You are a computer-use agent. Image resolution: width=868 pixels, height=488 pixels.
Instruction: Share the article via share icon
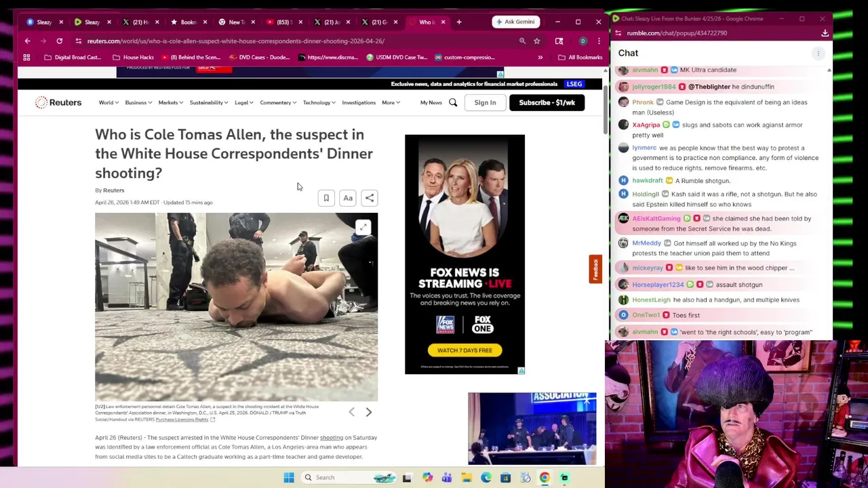pyautogui.click(x=370, y=198)
